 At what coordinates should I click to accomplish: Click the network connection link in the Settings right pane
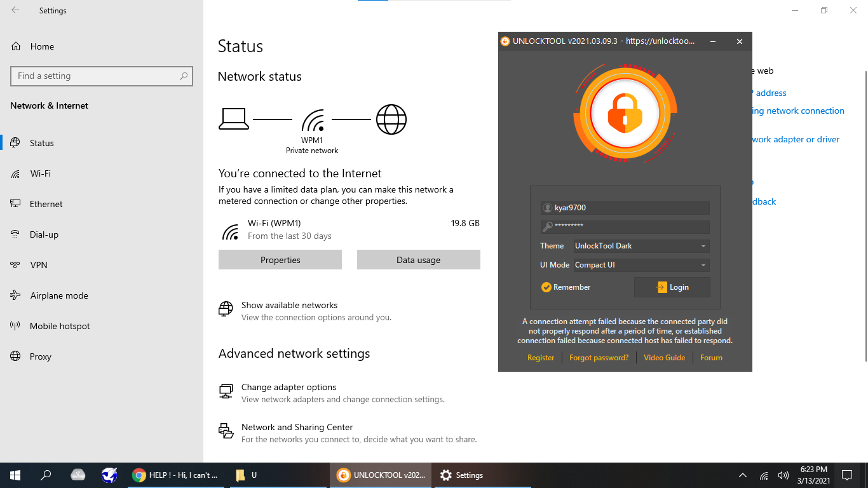(x=799, y=111)
